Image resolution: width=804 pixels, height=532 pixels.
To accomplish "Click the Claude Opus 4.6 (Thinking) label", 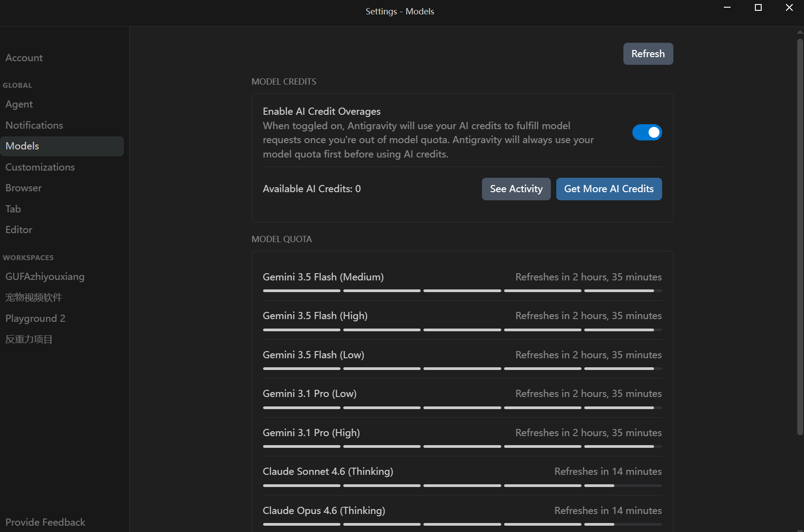I will click(x=324, y=510).
